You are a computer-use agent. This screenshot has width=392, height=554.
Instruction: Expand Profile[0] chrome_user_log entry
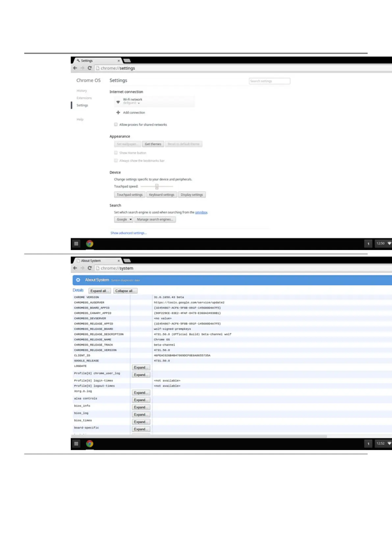pyautogui.click(x=141, y=375)
